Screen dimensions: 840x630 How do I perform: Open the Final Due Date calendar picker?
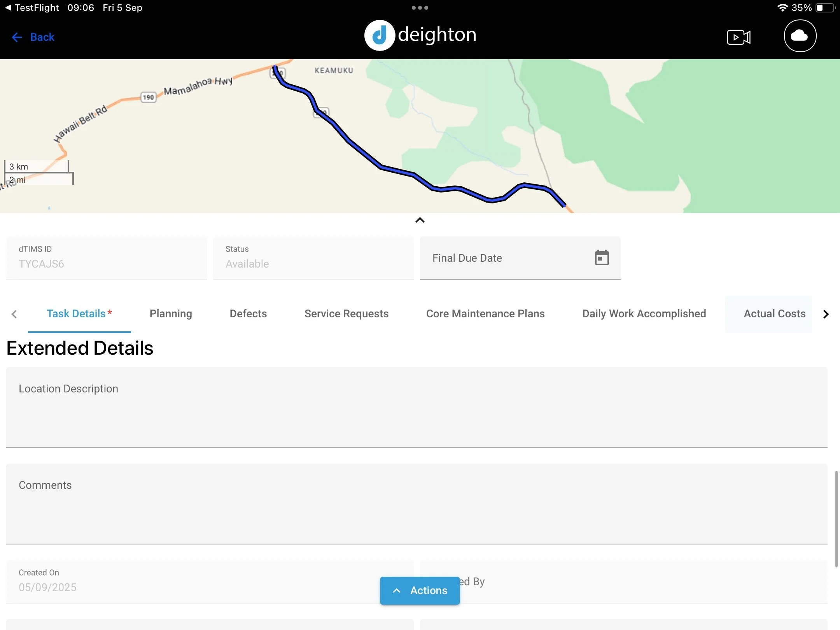601,258
